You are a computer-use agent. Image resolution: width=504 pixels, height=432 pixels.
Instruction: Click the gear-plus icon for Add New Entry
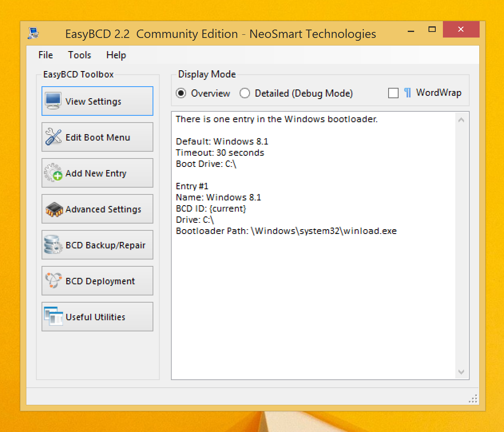53,173
